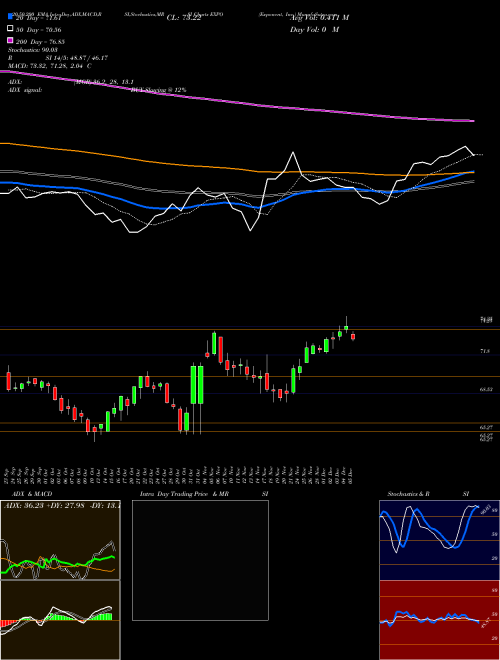The image size is (500, 660).
Task: Click the 'Avg Vol: 0.411 M' label
Action: pos(319,18)
